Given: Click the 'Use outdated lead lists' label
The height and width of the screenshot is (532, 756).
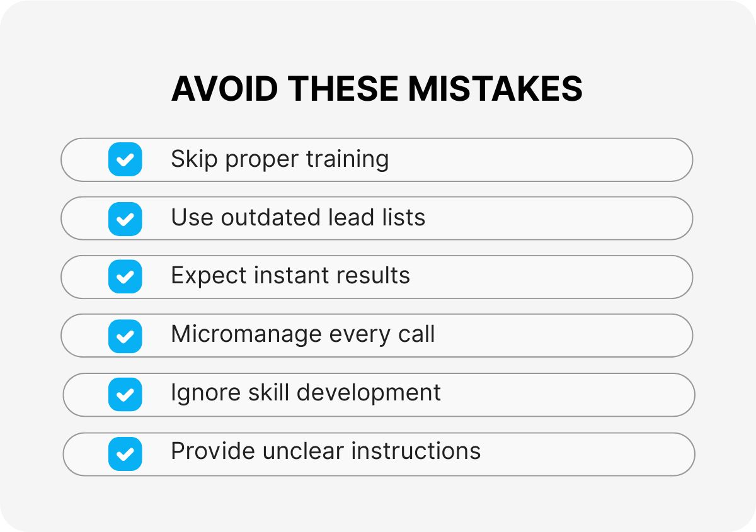Looking at the screenshot, I should 298,218.
